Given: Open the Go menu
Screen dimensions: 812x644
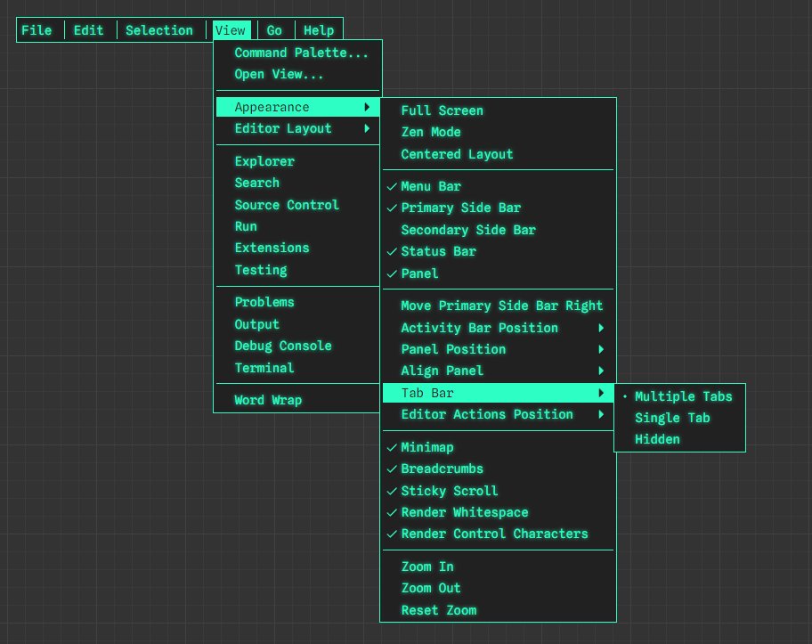Looking at the screenshot, I should point(274,30).
